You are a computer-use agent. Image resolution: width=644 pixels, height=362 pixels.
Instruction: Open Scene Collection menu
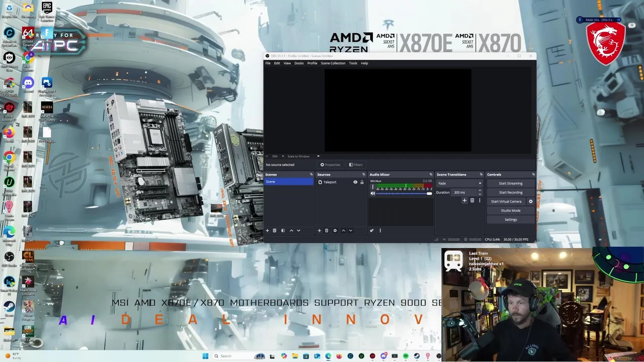pyautogui.click(x=333, y=63)
